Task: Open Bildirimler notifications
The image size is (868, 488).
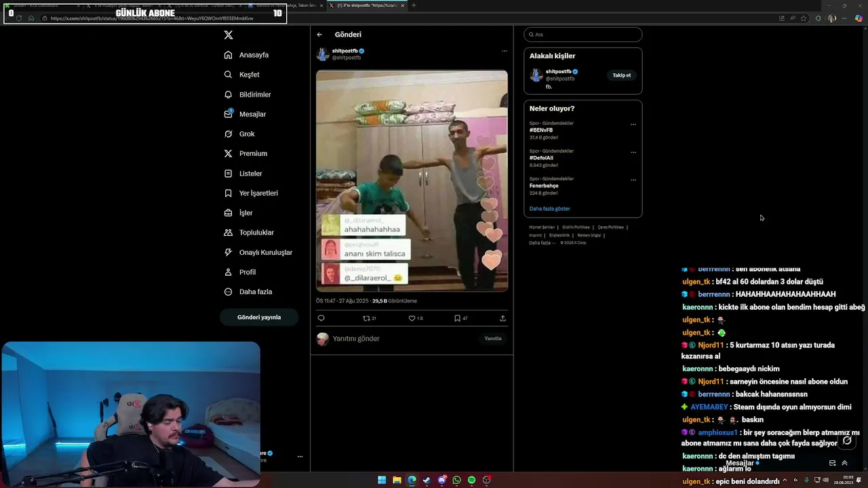Action: click(248, 94)
